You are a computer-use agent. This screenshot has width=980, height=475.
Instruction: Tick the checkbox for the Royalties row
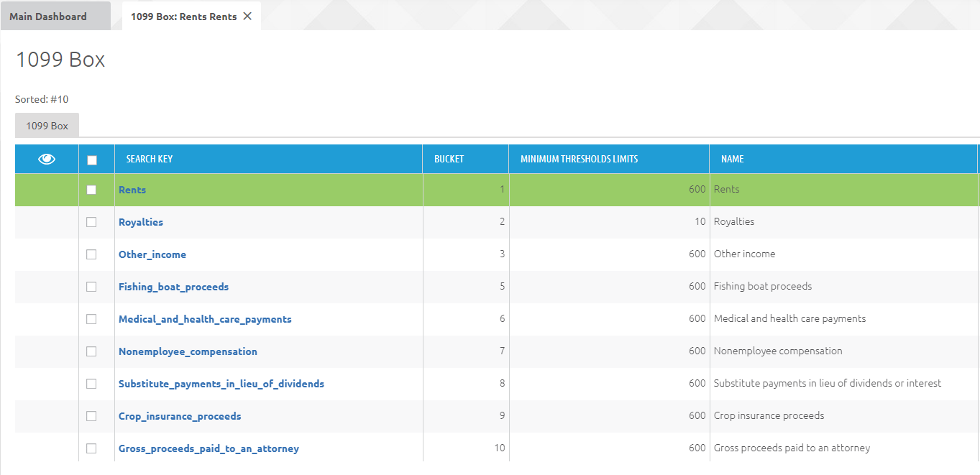pyautogui.click(x=91, y=222)
